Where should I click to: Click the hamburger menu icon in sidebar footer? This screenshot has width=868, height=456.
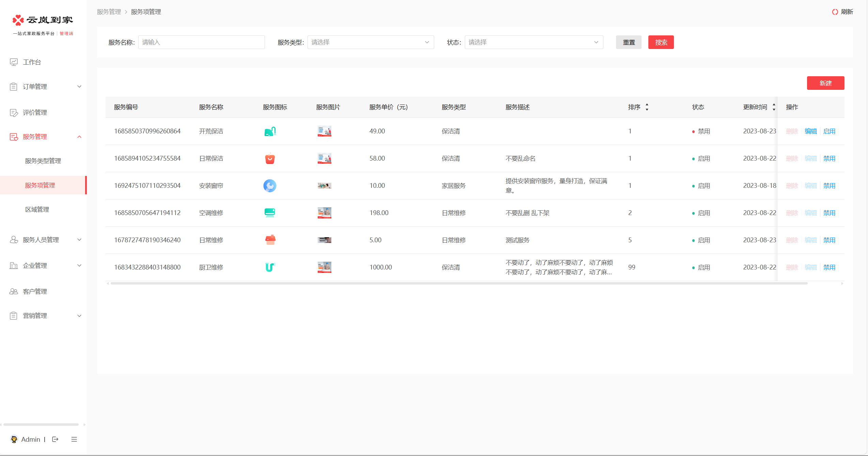pos(74,439)
